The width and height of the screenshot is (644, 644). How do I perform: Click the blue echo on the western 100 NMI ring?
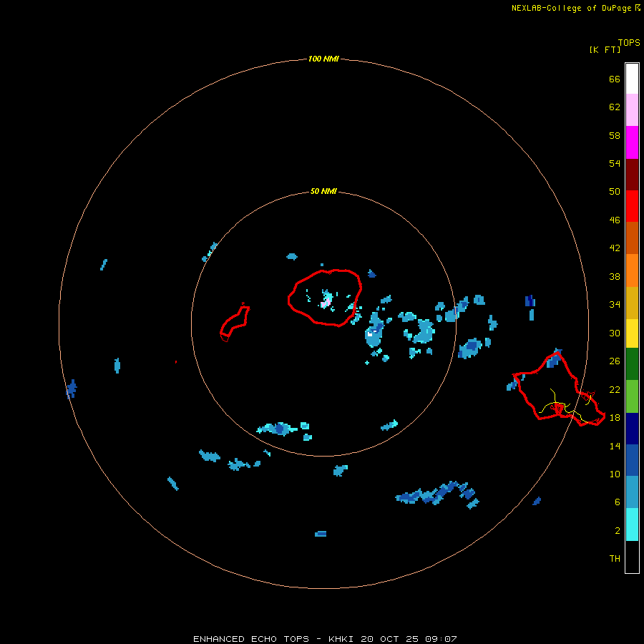click(x=72, y=389)
